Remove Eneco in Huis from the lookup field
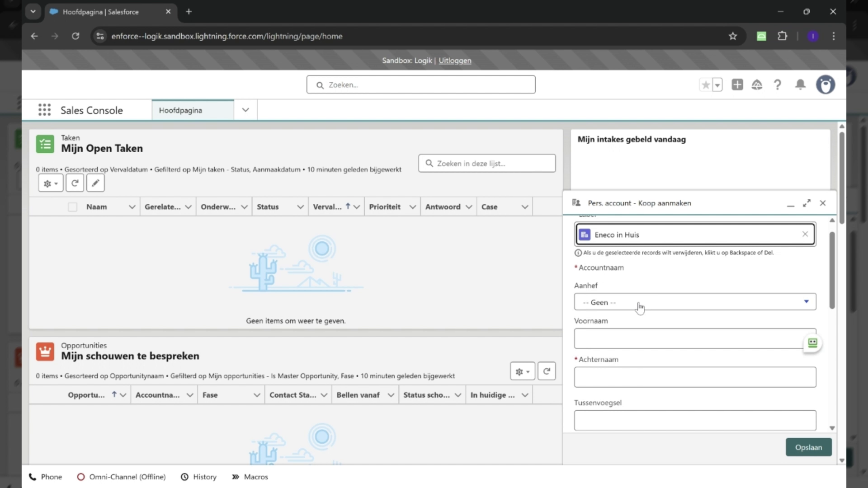868x488 pixels. point(805,234)
